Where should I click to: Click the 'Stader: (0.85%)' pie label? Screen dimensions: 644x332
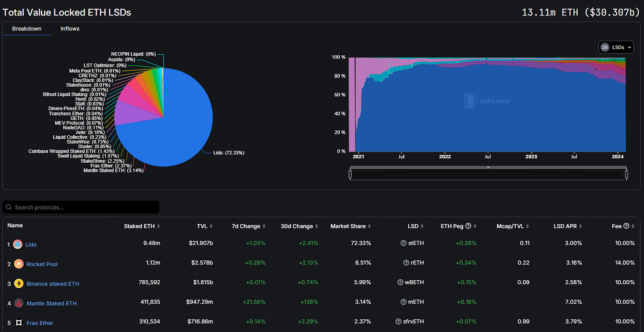94,146
